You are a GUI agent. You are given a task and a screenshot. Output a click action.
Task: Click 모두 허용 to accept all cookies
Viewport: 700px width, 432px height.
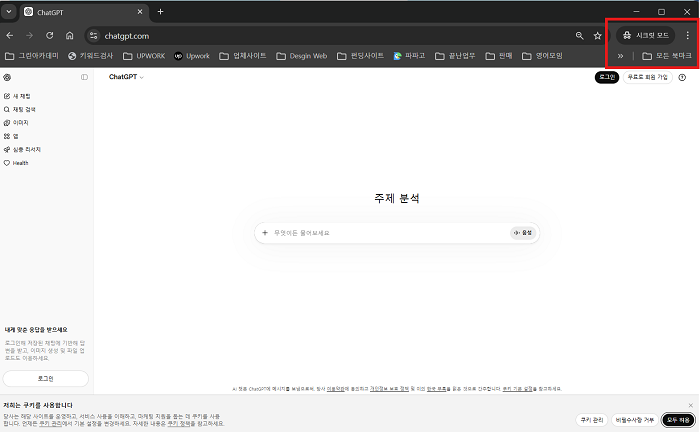pos(678,420)
